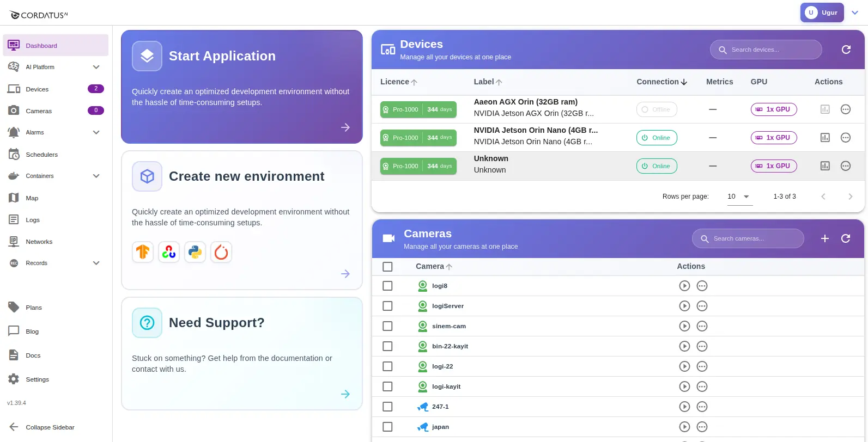
Task: Add a new camera with plus icon
Action: click(x=825, y=238)
